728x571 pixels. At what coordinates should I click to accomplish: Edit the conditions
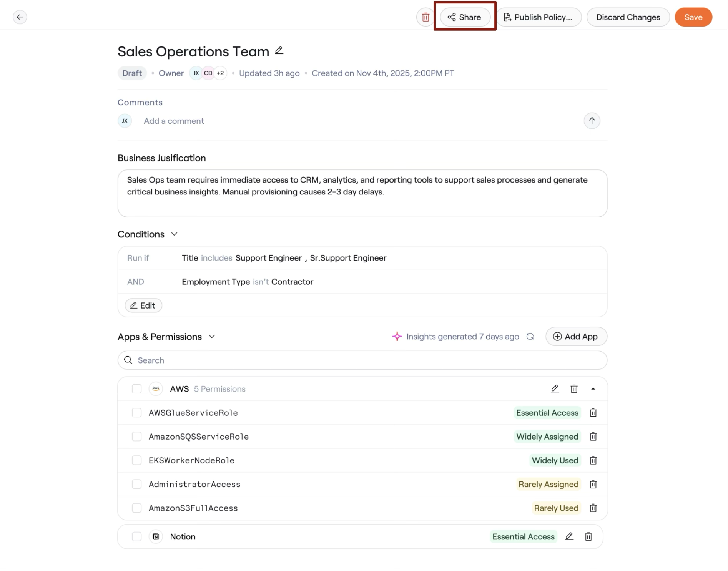coord(143,305)
